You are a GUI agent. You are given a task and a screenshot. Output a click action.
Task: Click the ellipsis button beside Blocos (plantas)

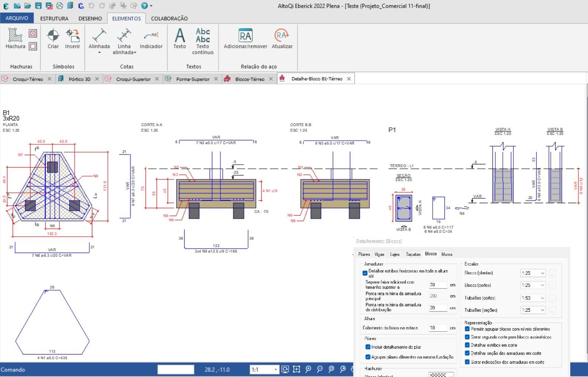coord(553,274)
